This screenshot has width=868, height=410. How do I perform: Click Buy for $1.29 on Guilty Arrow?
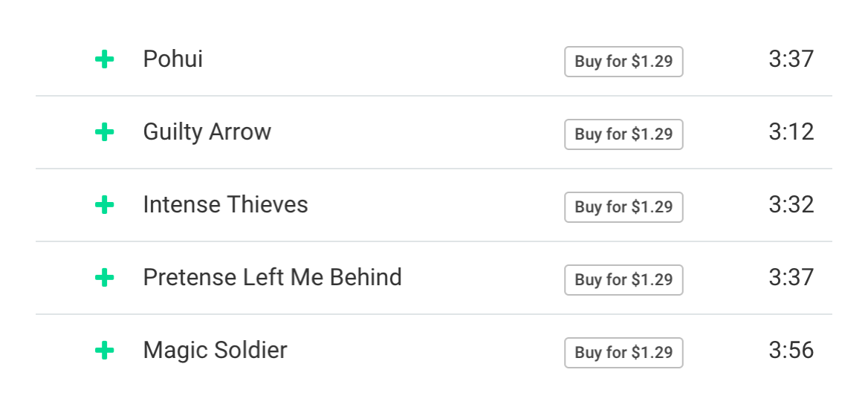tap(624, 134)
